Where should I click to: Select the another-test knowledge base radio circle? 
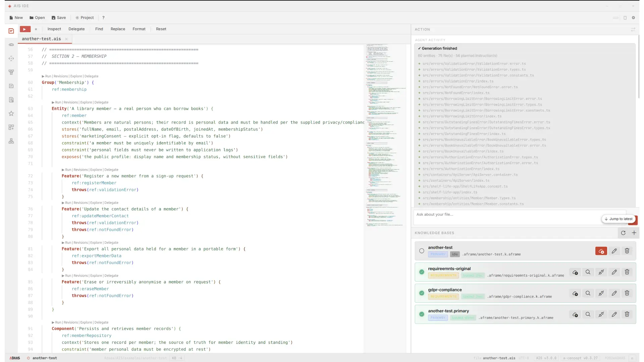422,251
